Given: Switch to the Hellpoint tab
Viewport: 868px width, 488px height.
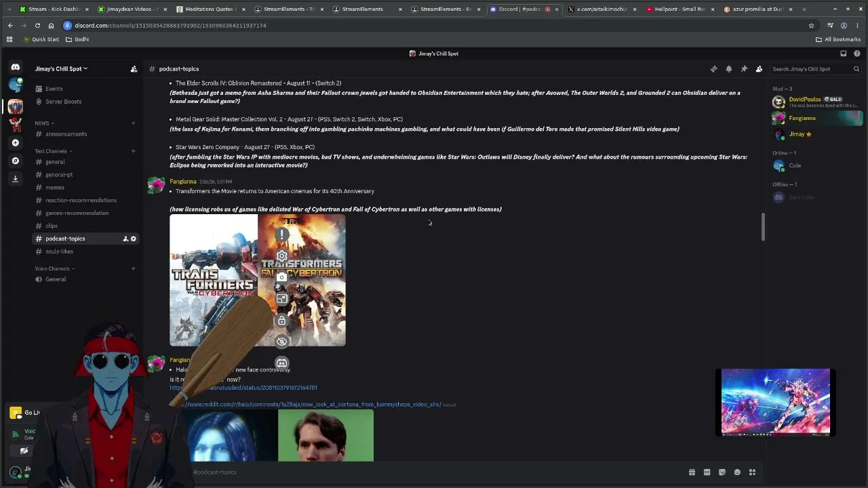Looking at the screenshot, I should click(680, 9).
